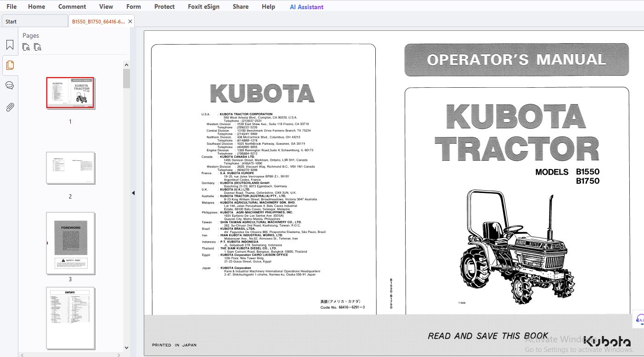Click the thumbnail panel scroll-up arrow
The height and width of the screenshot is (357, 644).
(x=126, y=65)
